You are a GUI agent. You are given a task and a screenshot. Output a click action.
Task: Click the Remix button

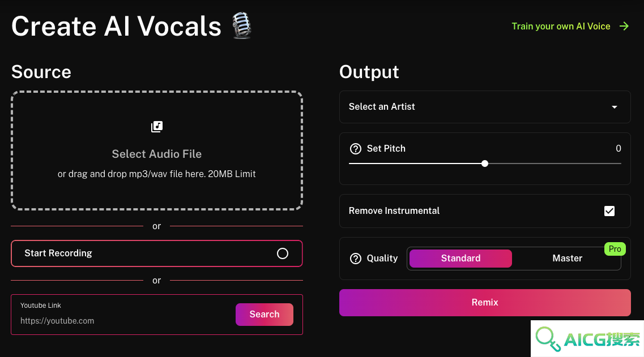[x=485, y=303]
